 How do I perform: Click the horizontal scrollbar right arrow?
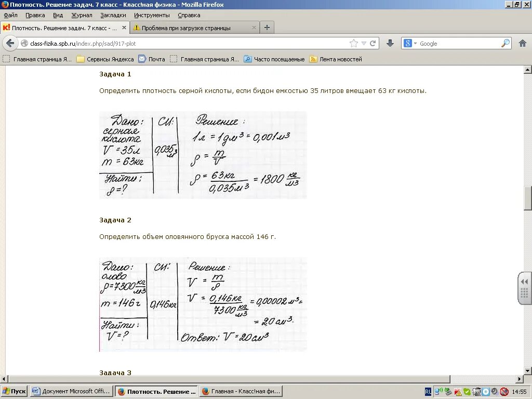tap(520, 379)
